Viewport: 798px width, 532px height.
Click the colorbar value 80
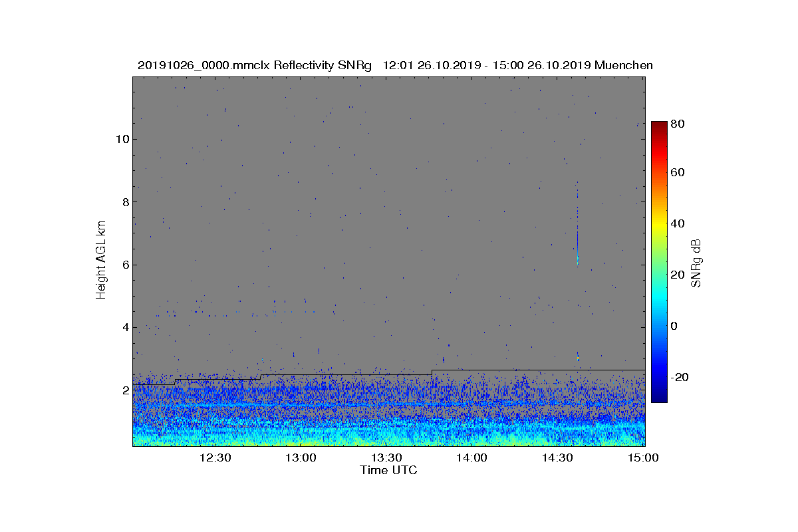click(x=678, y=123)
